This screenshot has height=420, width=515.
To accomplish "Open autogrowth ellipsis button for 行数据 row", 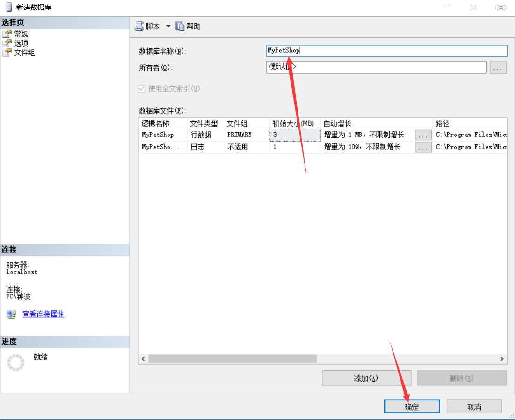I will (423, 135).
